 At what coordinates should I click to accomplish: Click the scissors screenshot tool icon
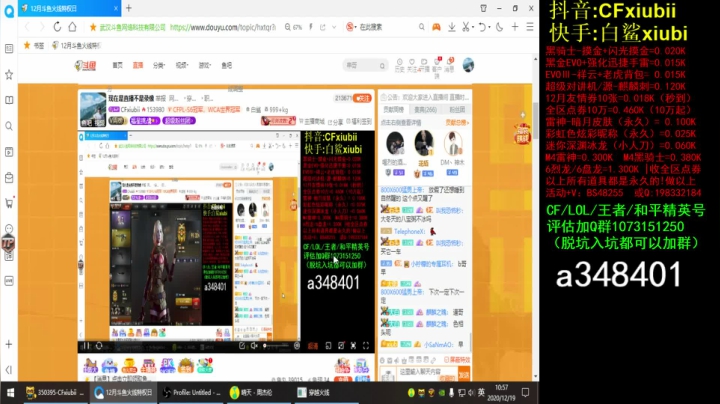point(466,28)
